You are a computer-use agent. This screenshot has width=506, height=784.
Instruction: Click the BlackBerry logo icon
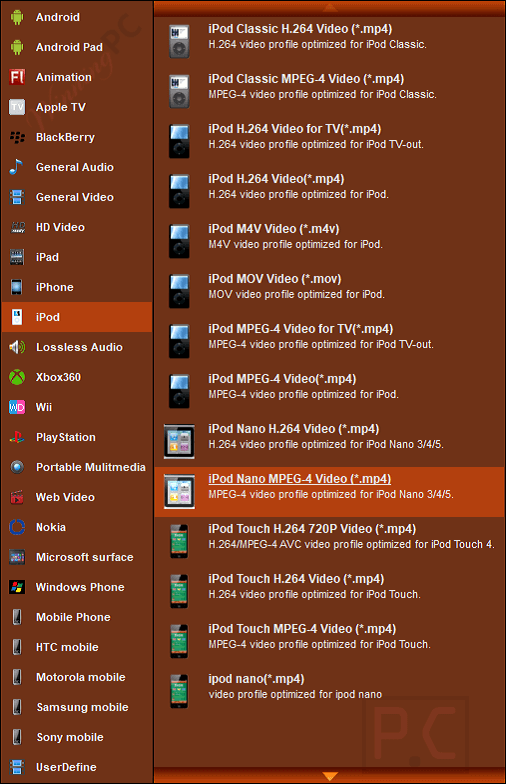tap(17, 137)
